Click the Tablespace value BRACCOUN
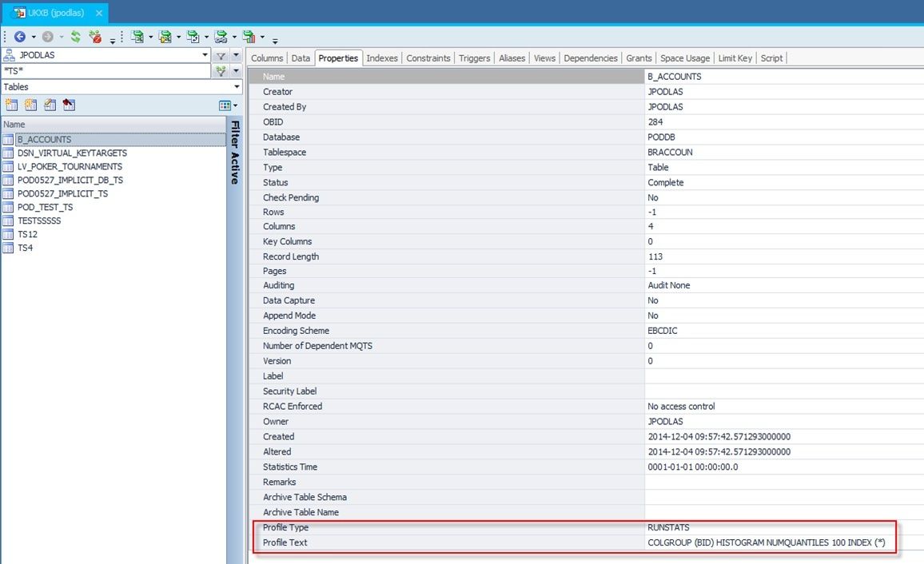The image size is (924, 564). coord(670,152)
